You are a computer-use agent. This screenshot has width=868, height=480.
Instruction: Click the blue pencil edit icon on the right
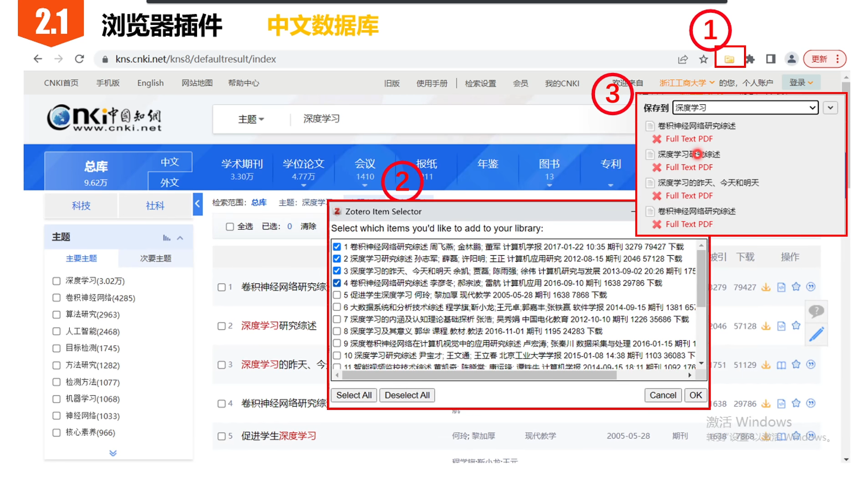[817, 333]
